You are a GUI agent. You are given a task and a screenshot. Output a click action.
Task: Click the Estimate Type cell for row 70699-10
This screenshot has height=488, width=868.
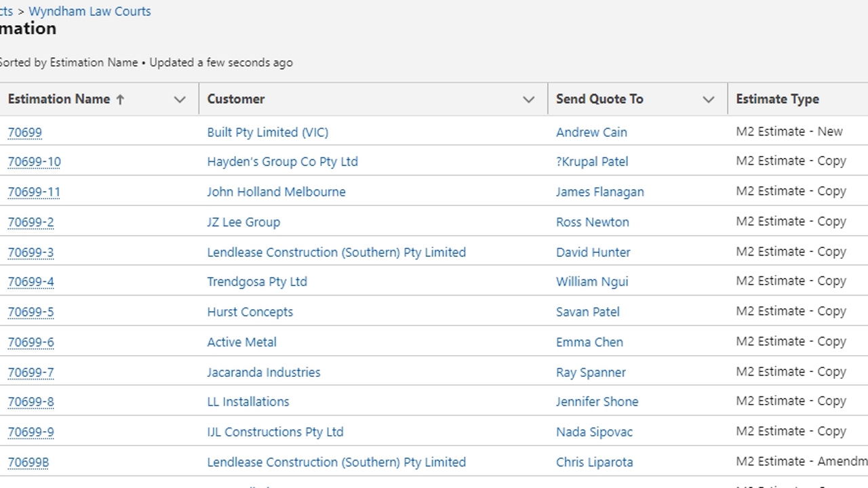[791, 161]
